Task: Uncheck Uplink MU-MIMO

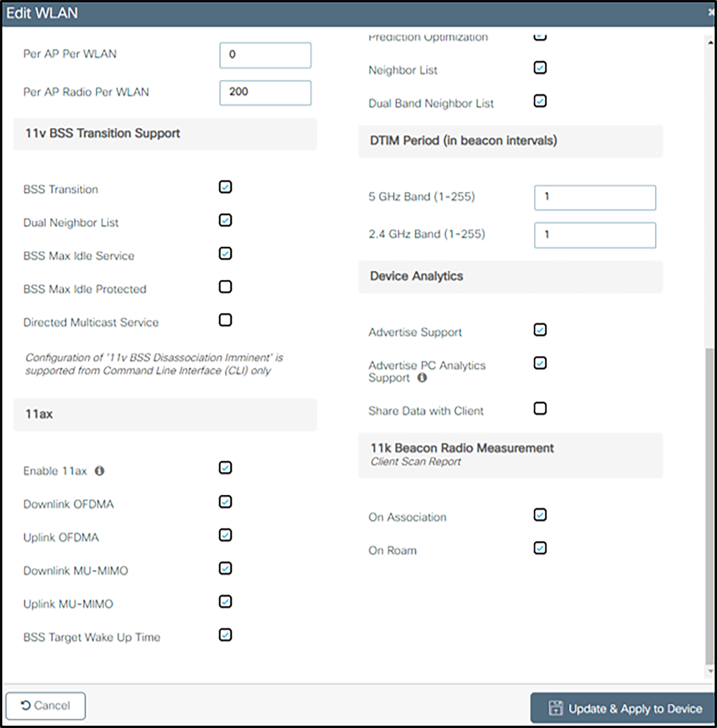Action: click(225, 602)
